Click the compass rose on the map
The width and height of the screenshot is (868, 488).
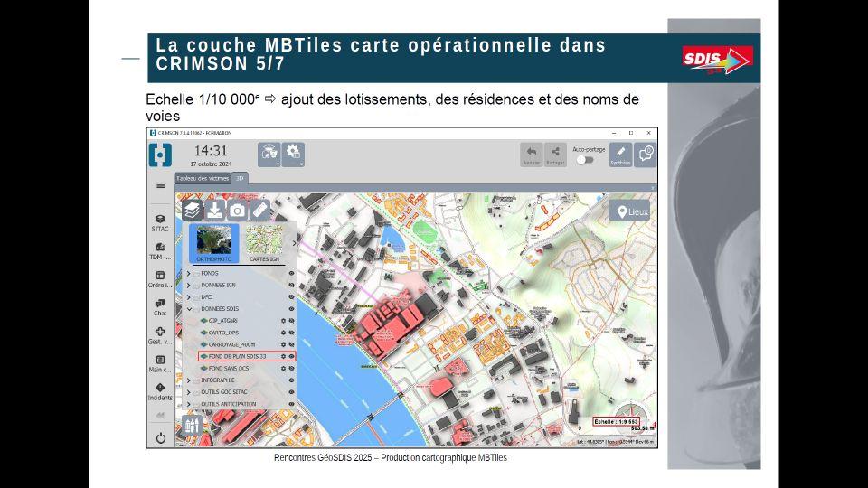point(629,416)
